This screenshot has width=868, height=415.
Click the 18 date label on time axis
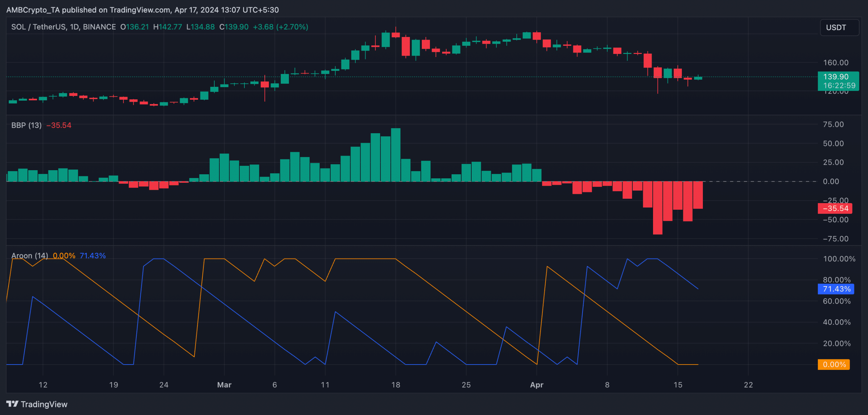396,385
